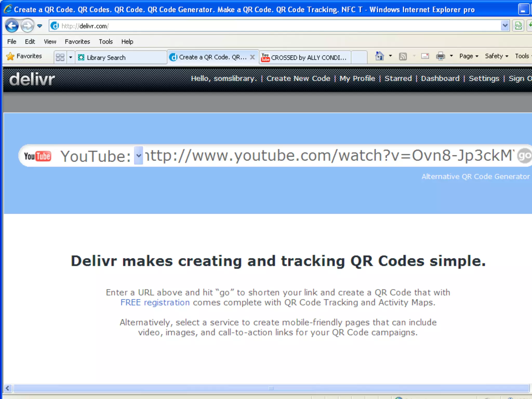Click the Quick Tabs grid icon
532x399 pixels.
[60, 57]
